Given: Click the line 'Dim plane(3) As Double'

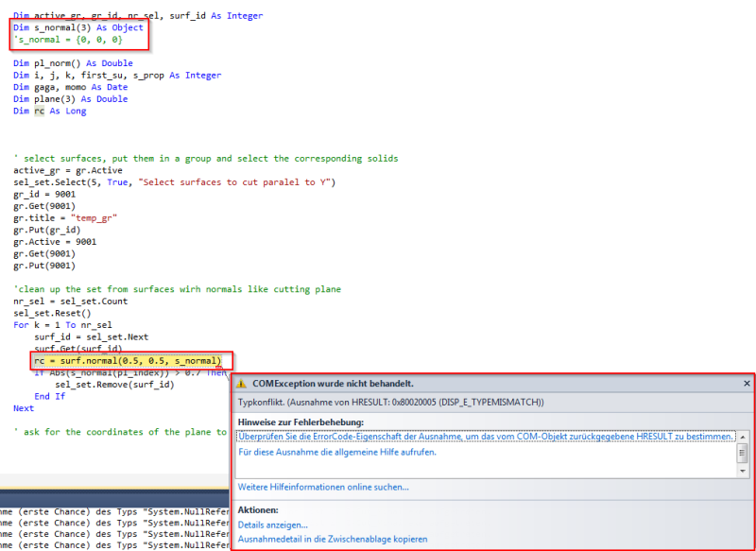Looking at the screenshot, I should [x=70, y=99].
